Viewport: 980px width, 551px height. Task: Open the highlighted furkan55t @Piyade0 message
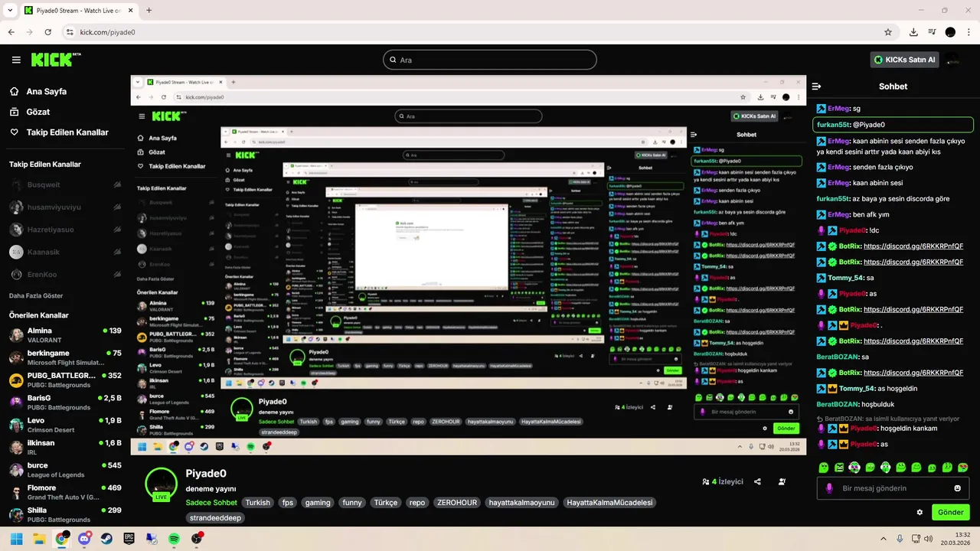click(893, 125)
